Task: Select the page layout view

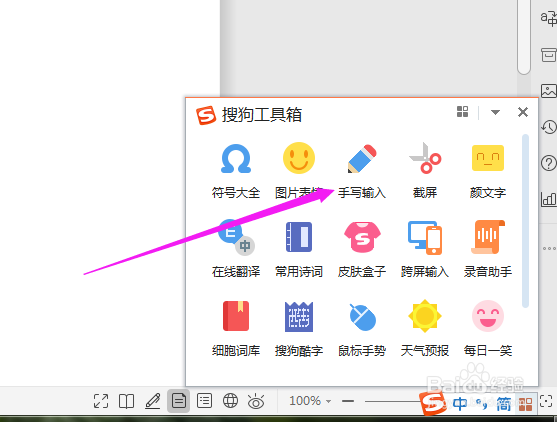Action: (178, 401)
